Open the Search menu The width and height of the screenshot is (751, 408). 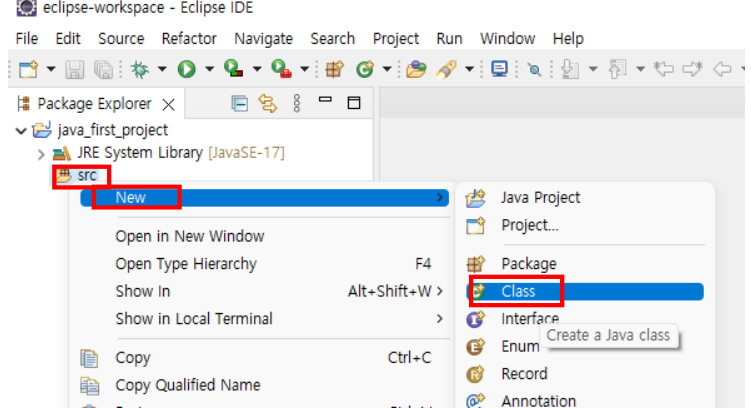(x=332, y=38)
